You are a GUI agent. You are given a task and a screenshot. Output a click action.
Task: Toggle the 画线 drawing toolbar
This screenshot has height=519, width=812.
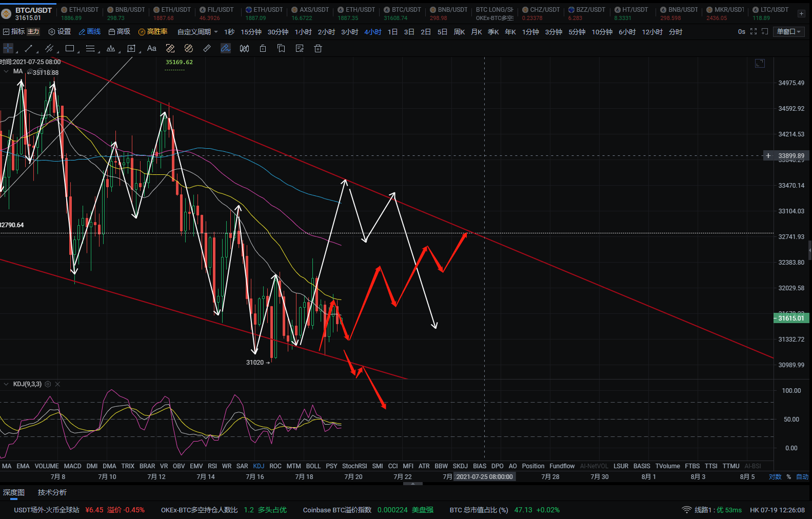[x=90, y=32]
